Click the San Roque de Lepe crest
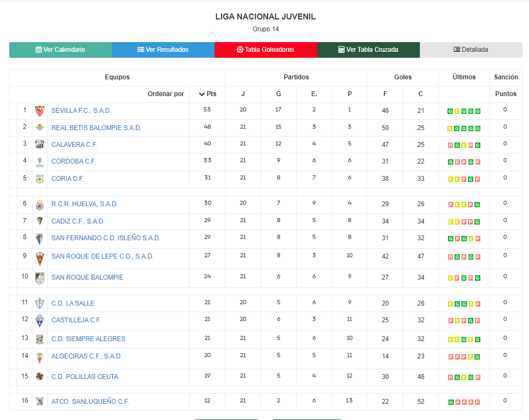 40,259
